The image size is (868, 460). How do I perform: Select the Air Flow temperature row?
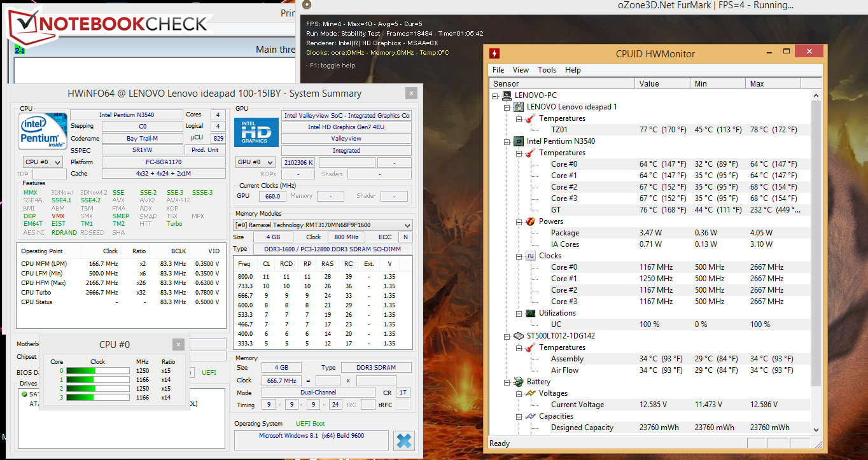point(649,370)
